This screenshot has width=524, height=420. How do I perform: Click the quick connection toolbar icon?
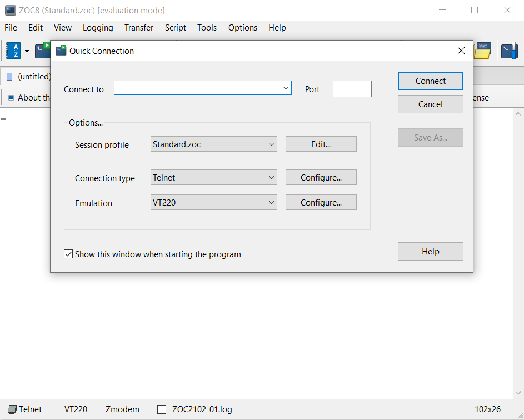[42, 51]
